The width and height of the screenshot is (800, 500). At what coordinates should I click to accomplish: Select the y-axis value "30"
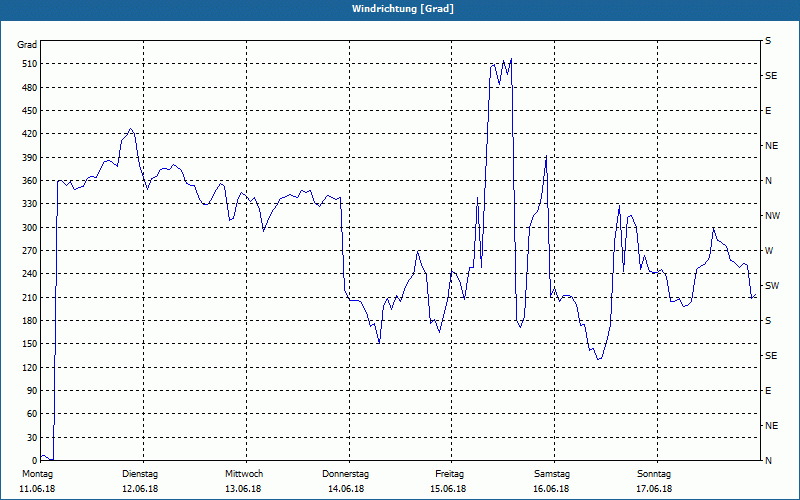point(32,437)
